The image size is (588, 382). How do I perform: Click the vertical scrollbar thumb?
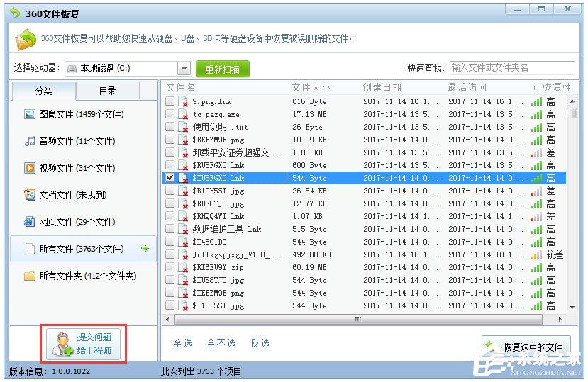click(x=572, y=113)
